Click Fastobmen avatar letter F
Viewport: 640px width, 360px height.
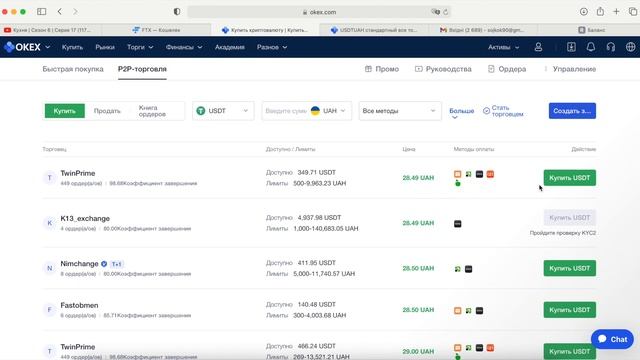[x=49, y=310]
